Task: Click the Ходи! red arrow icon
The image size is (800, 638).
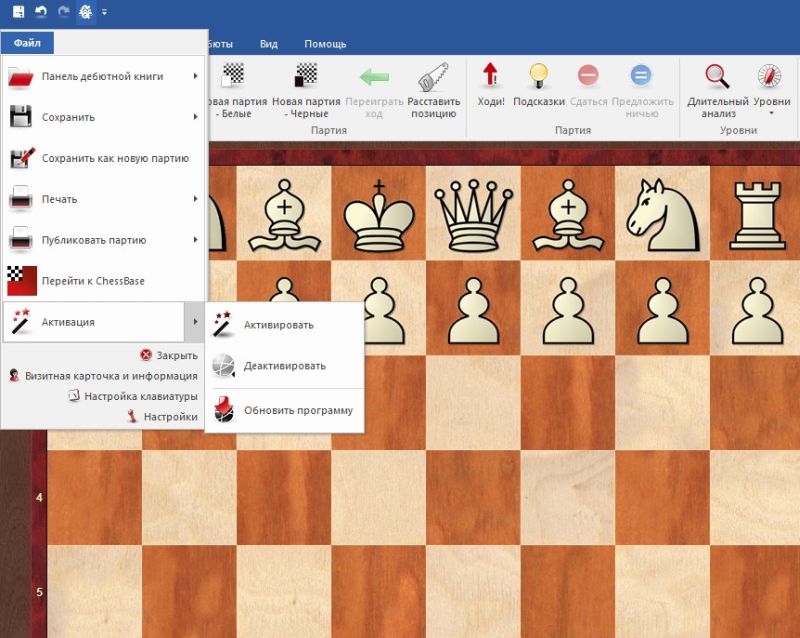Action: coord(490,76)
